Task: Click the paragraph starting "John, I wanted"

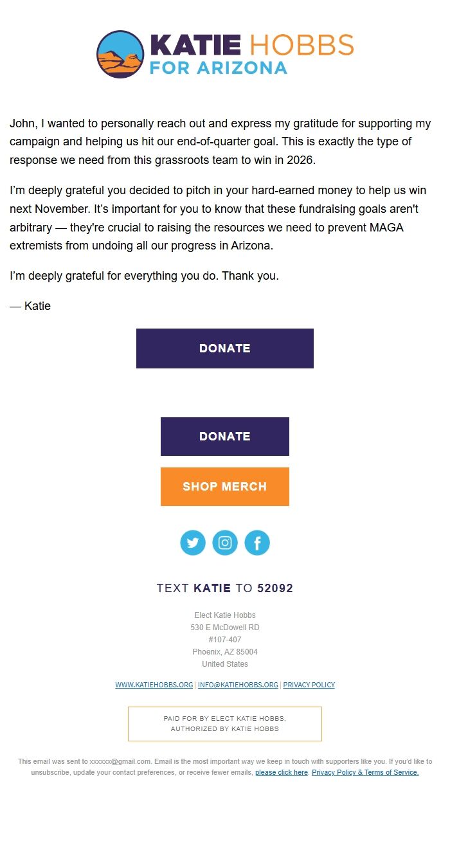Action: pyautogui.click(x=221, y=141)
